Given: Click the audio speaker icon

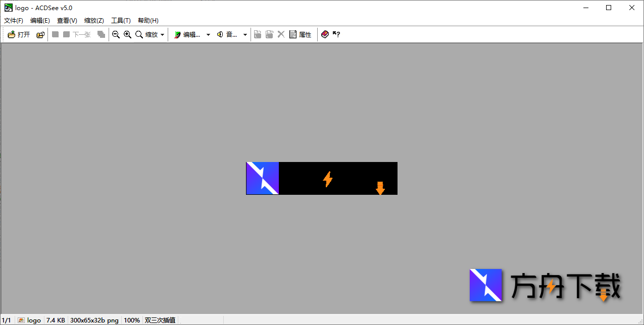Looking at the screenshot, I should [220, 35].
